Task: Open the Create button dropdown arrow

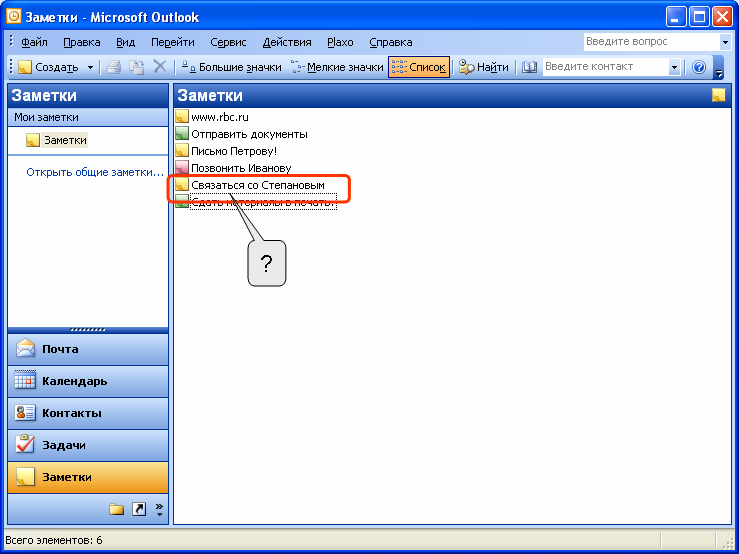Action: [x=90, y=67]
